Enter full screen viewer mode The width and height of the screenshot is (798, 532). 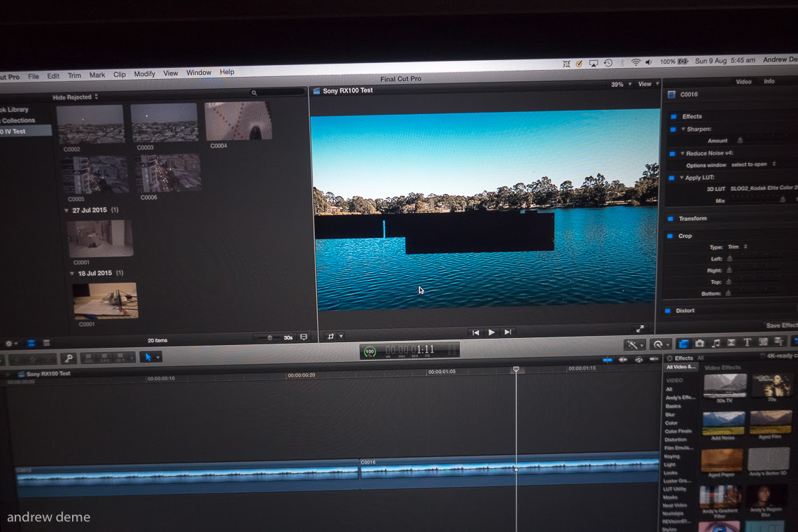[x=640, y=329]
